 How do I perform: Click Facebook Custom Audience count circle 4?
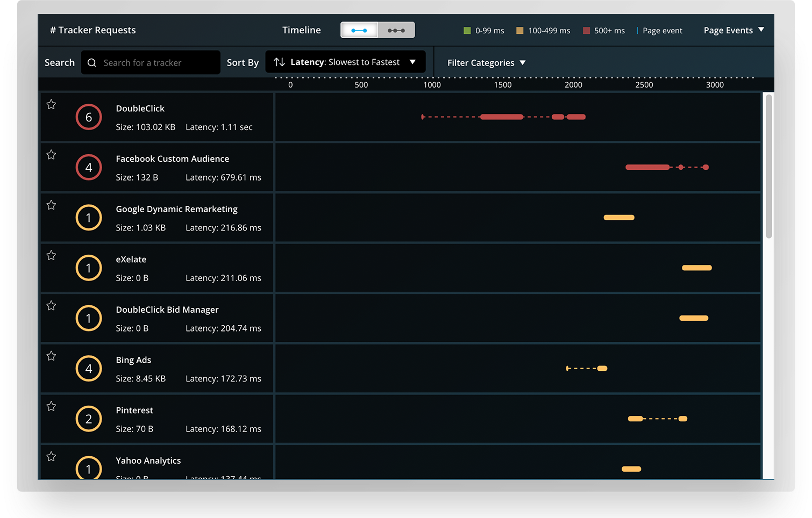(x=89, y=167)
